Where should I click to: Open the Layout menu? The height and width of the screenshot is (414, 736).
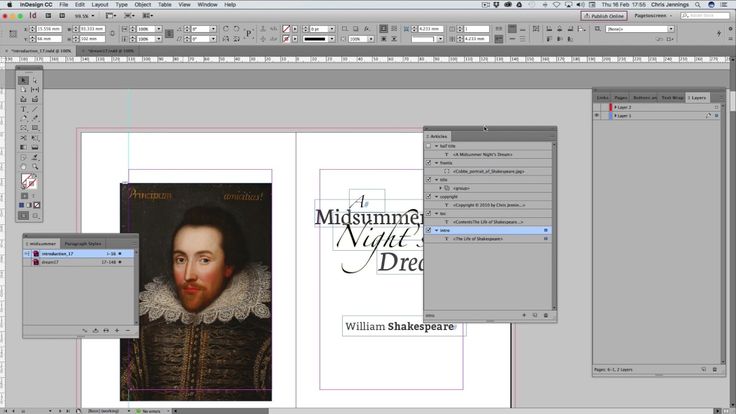pyautogui.click(x=99, y=4)
